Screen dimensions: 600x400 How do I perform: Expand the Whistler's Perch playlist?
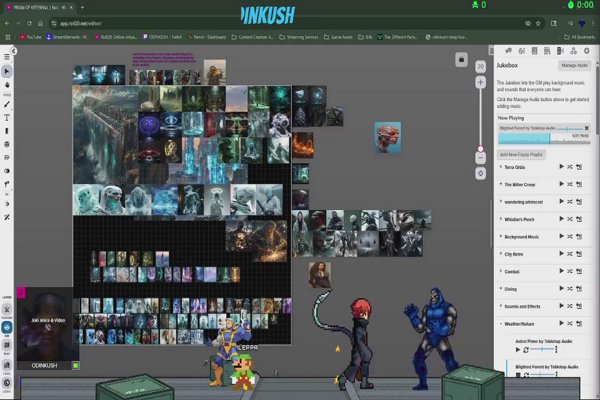point(501,219)
